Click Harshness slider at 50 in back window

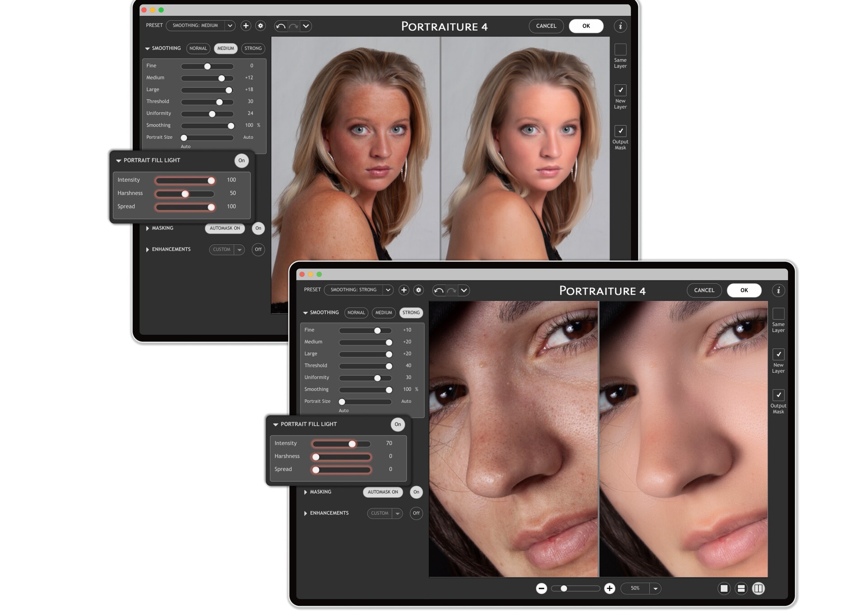(x=185, y=194)
